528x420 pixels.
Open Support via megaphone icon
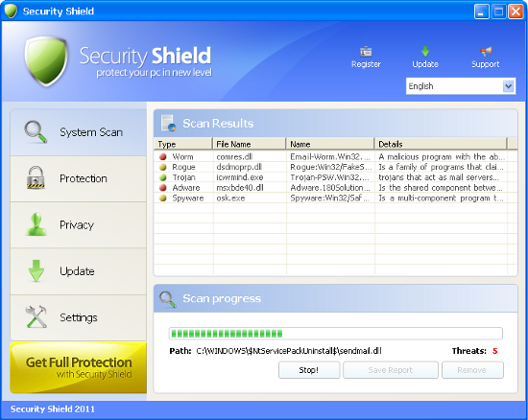[486, 52]
